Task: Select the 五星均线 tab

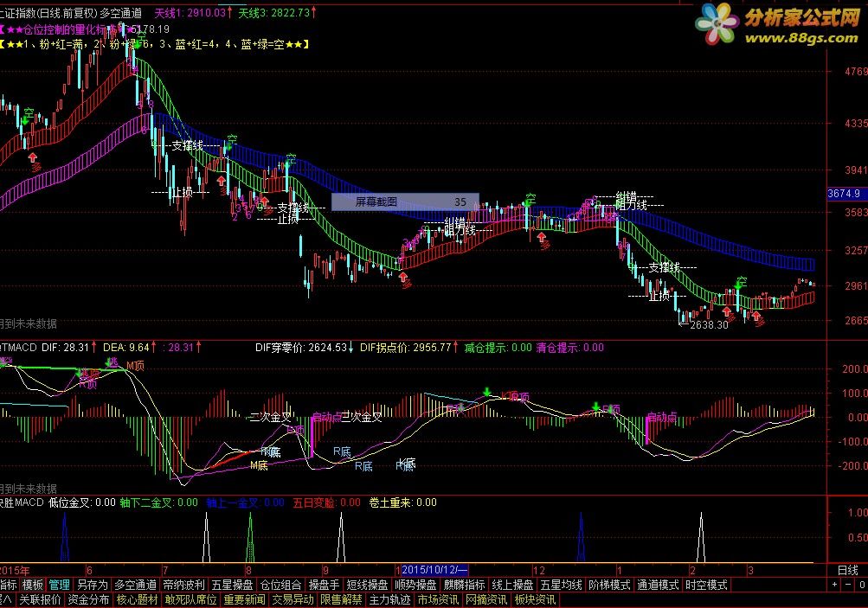Action: [561, 585]
